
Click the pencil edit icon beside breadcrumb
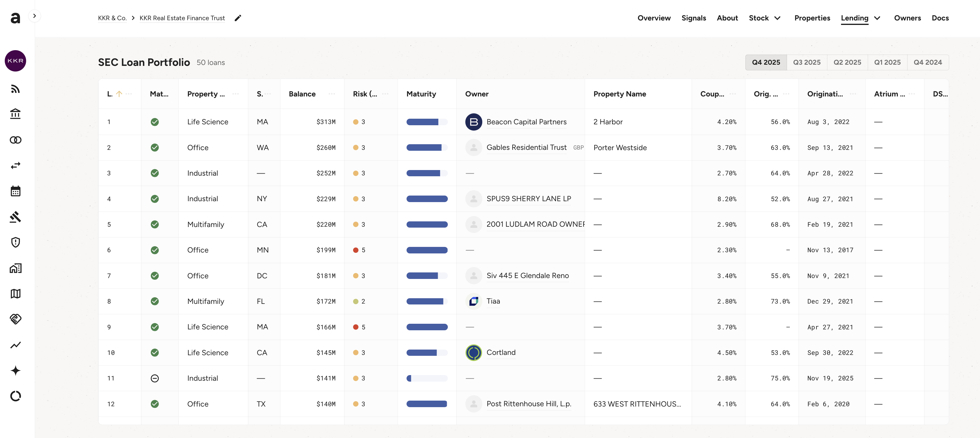point(238,18)
